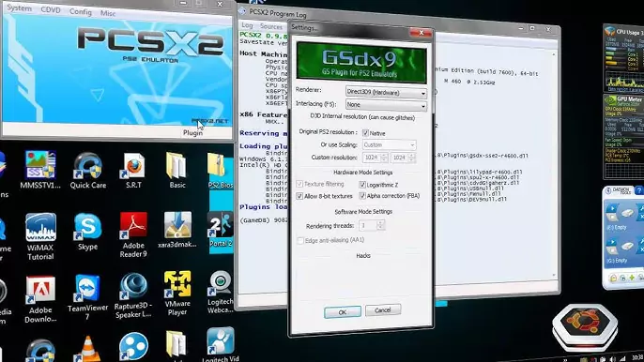Screen dimensions: 644x362
Task: Open the Log menu in Program Log
Action: [247, 25]
